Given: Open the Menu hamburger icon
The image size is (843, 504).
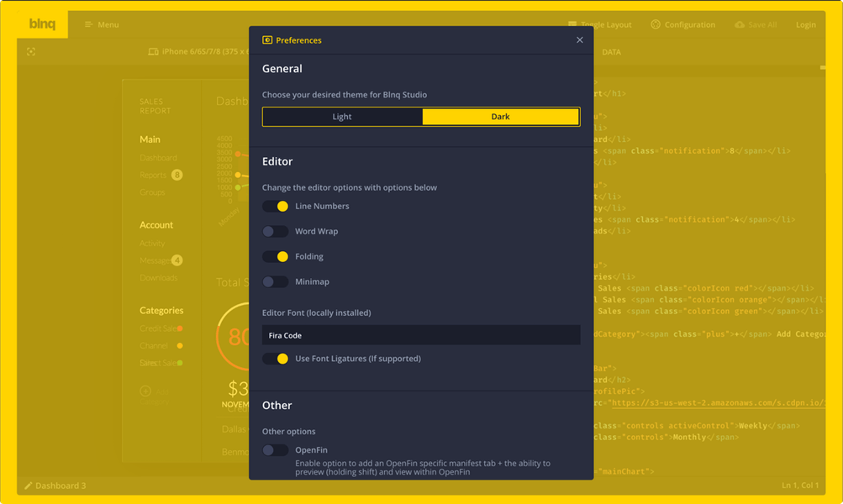Looking at the screenshot, I should 89,24.
